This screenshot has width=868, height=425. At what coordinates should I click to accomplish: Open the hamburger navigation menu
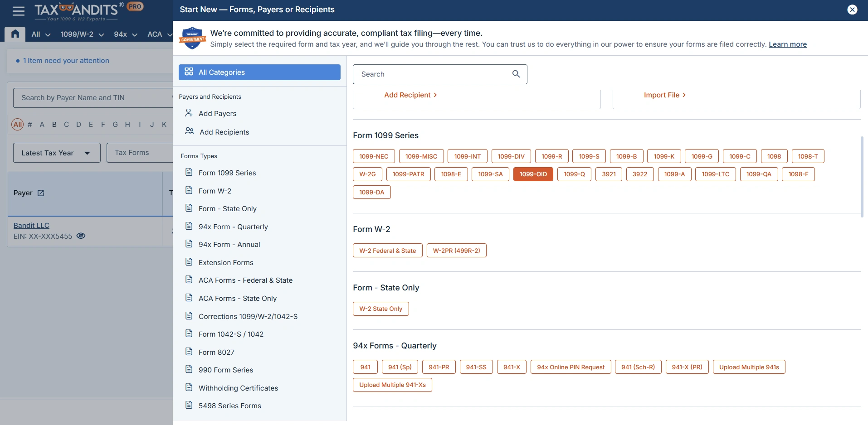[19, 11]
